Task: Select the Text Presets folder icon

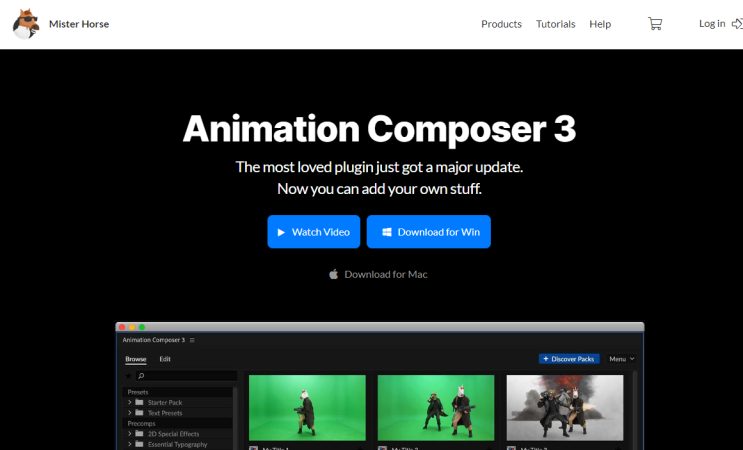Action: click(x=139, y=413)
